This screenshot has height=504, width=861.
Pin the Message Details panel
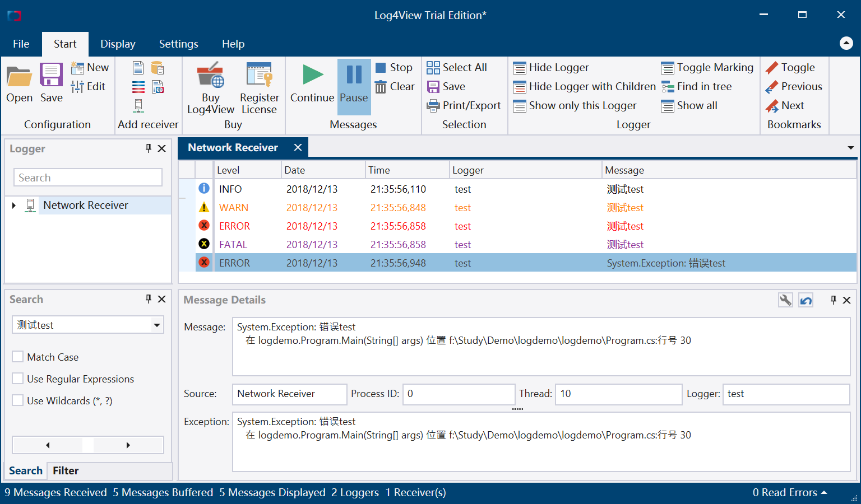(x=834, y=300)
